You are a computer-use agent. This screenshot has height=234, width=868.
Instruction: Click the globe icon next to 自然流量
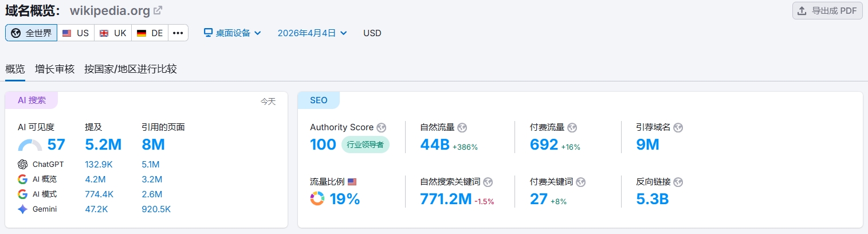[x=462, y=127]
